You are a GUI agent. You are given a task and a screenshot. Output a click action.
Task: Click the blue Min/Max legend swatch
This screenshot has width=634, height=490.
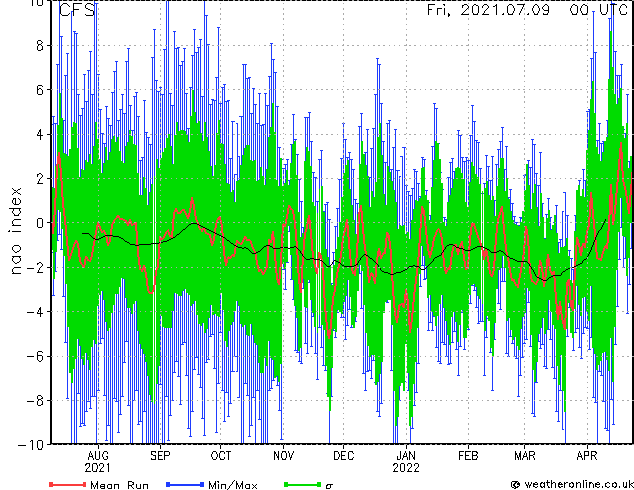point(185,484)
